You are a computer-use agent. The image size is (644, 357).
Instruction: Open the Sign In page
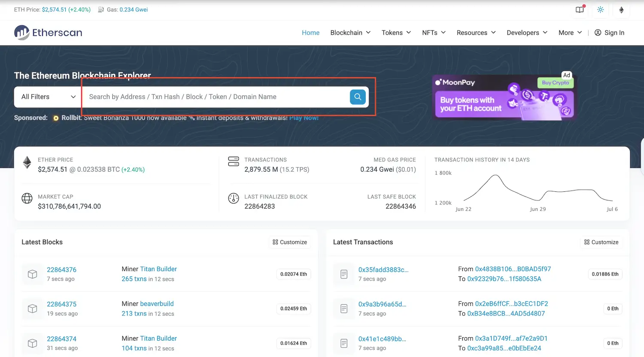(x=609, y=33)
